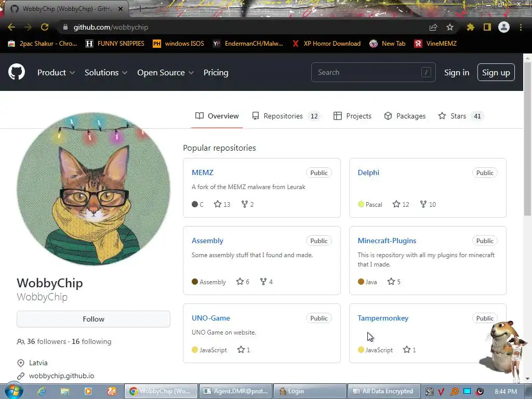Open the MEMZ repository link
This screenshot has height=399, width=532.
coord(202,172)
